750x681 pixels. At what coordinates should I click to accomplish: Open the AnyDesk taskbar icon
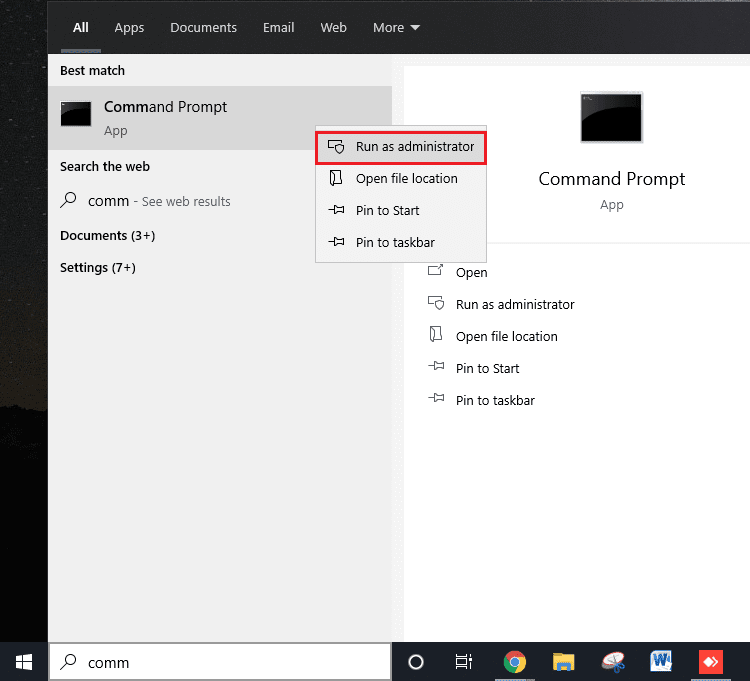(x=710, y=662)
